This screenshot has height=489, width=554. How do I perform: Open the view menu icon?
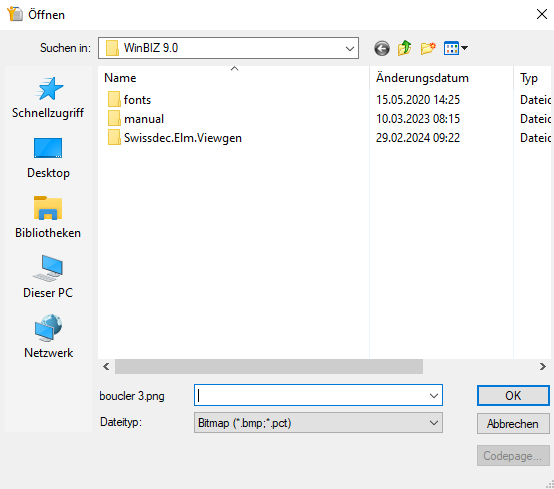456,48
